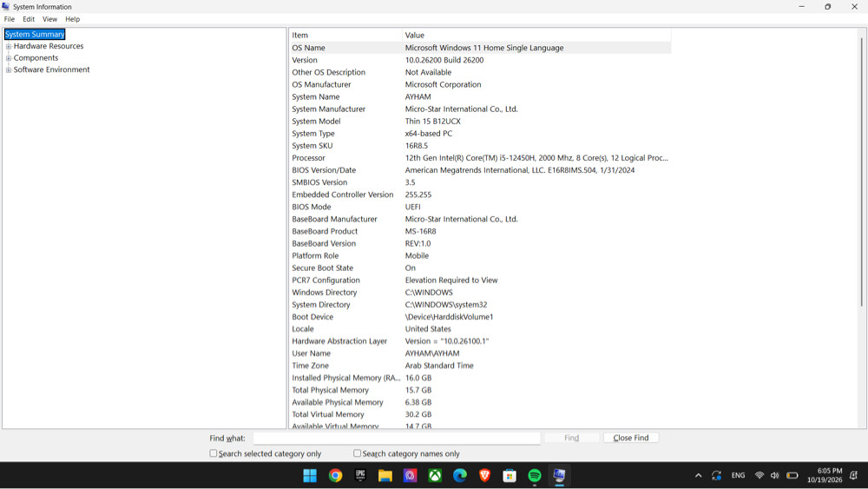Open the Help menu
Screen dimensions: 868x489
[x=73, y=19]
